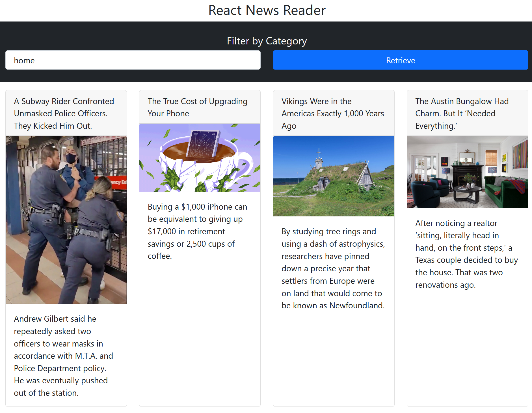Click the React News Reader page title
This screenshot has height=413, width=532.
point(267,10)
